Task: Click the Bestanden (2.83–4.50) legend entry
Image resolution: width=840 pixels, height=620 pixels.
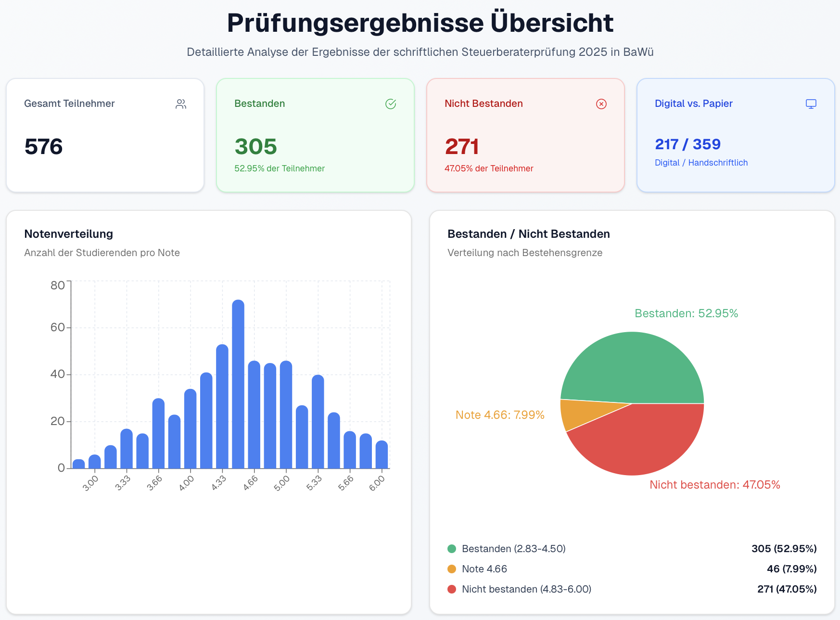Action: coord(514,548)
